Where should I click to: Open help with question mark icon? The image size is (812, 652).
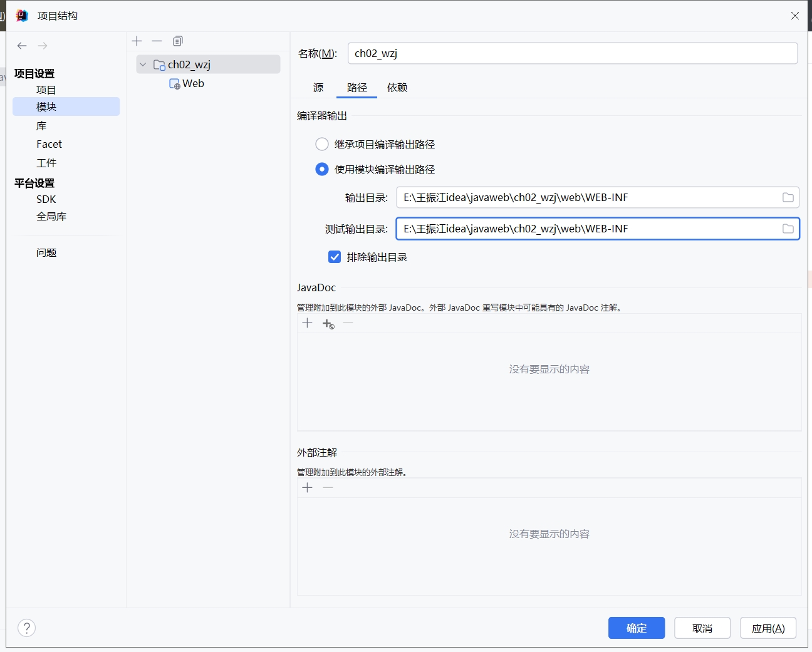coord(27,628)
